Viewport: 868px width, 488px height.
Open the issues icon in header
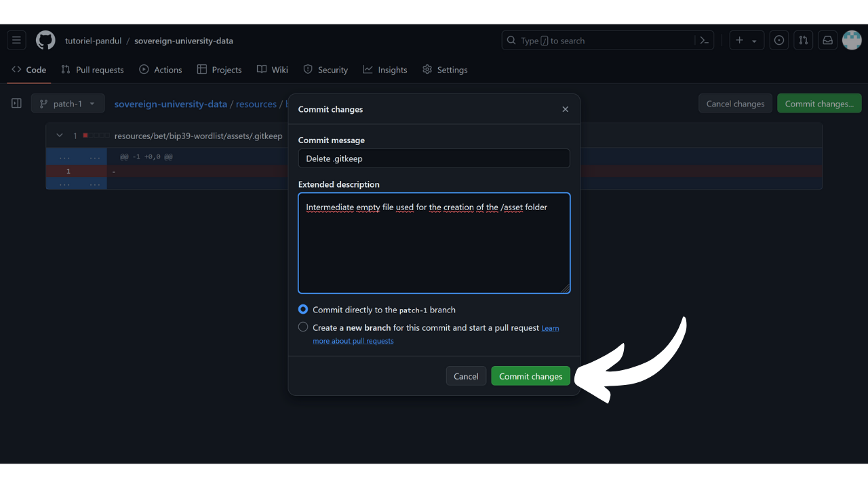(x=779, y=41)
